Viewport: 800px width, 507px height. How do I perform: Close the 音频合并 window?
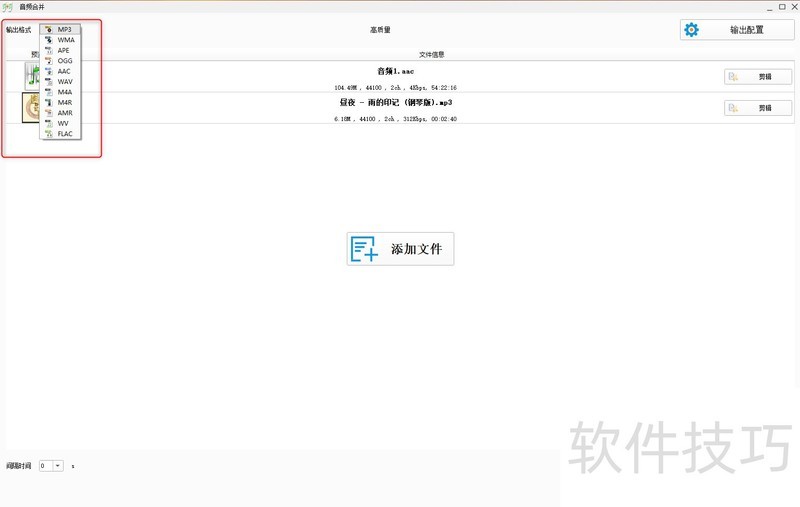pyautogui.click(x=794, y=7)
